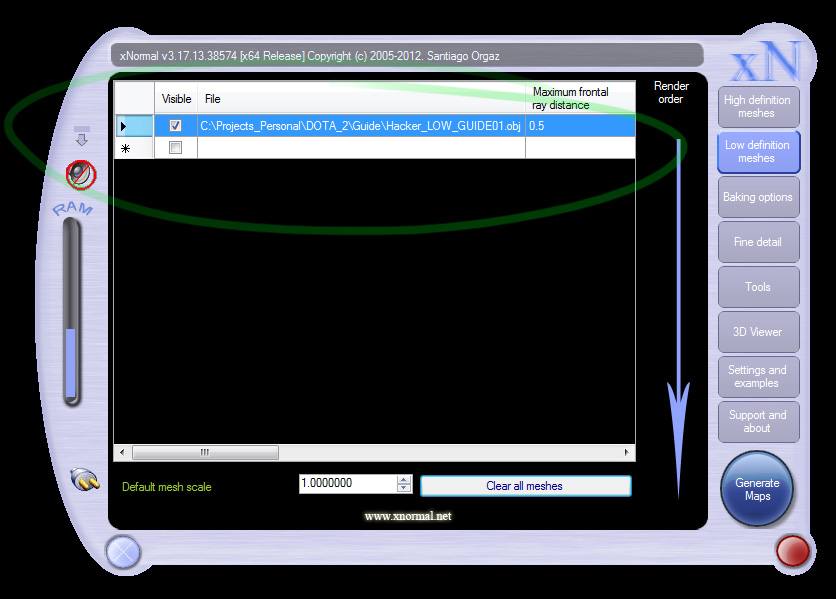
Task: Click the RAM usage meter
Action: pos(71,312)
